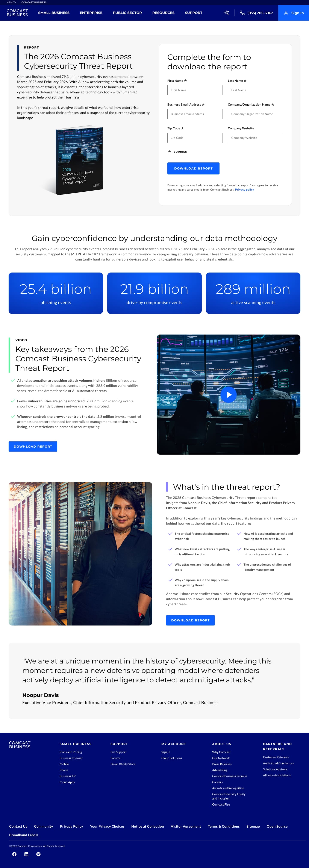The image size is (309, 868).
Task: Open Get Support footer link
Action: pyautogui.click(x=119, y=752)
